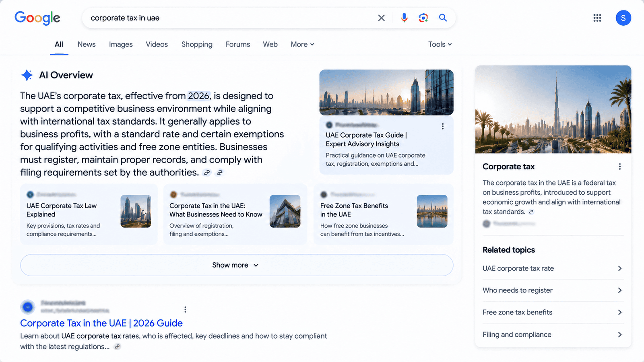Open the thumbnail on Free Zone Tax Benefits card
This screenshot has width=644, height=362.
(x=432, y=211)
